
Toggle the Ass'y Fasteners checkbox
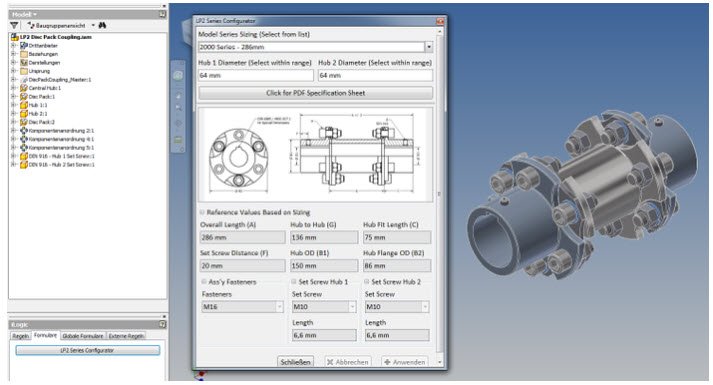204,281
